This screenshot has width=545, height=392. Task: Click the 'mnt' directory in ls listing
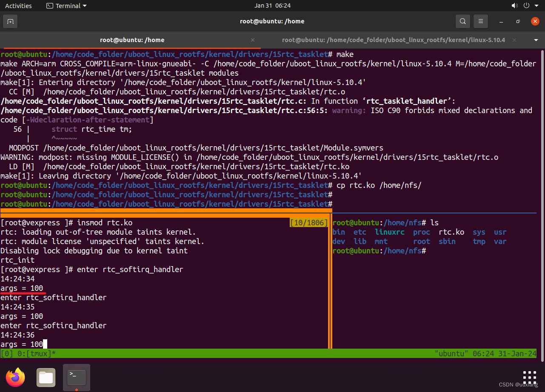click(381, 241)
